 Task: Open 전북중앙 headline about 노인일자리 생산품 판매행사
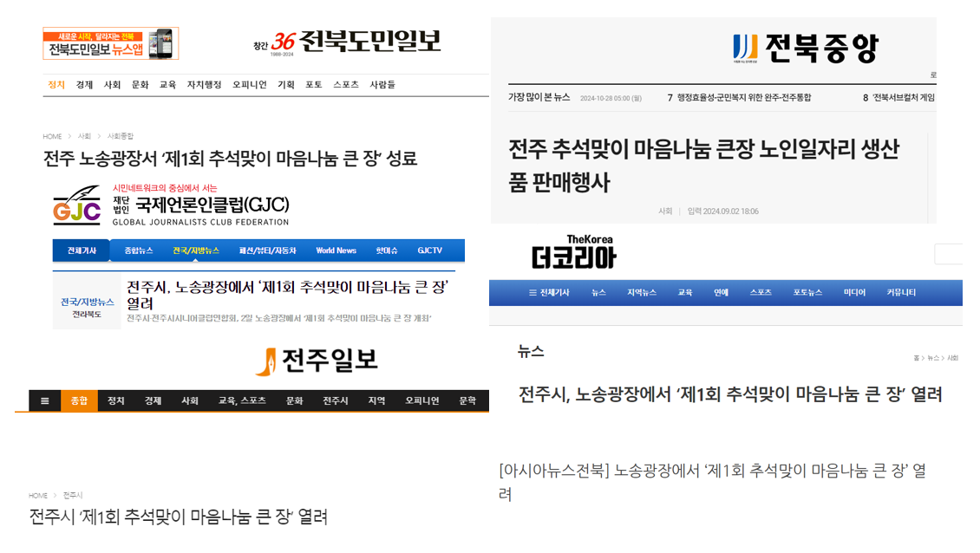pyautogui.click(x=703, y=165)
